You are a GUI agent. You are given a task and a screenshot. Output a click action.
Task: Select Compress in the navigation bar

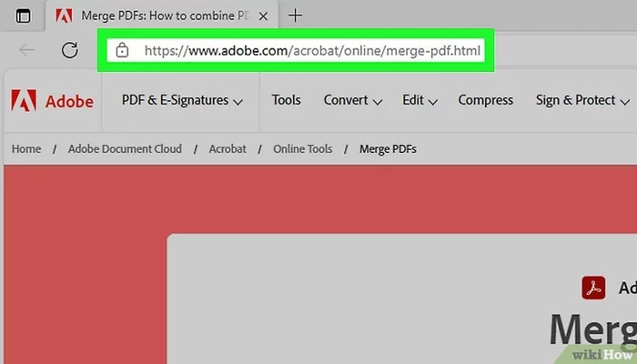tap(485, 100)
